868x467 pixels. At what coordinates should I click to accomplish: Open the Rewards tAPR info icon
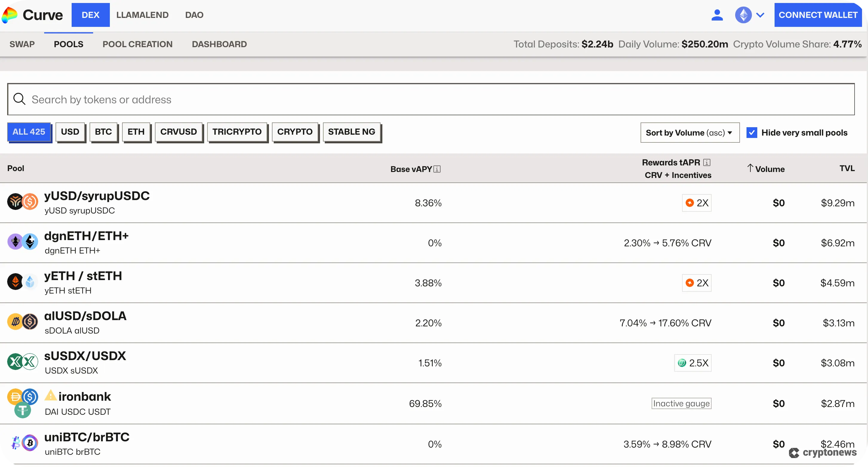(706, 162)
